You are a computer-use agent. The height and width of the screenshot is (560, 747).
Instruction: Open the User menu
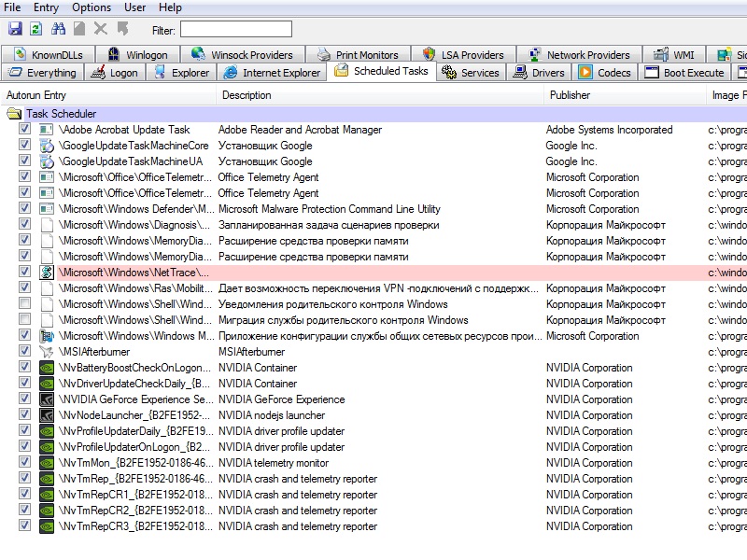click(134, 7)
